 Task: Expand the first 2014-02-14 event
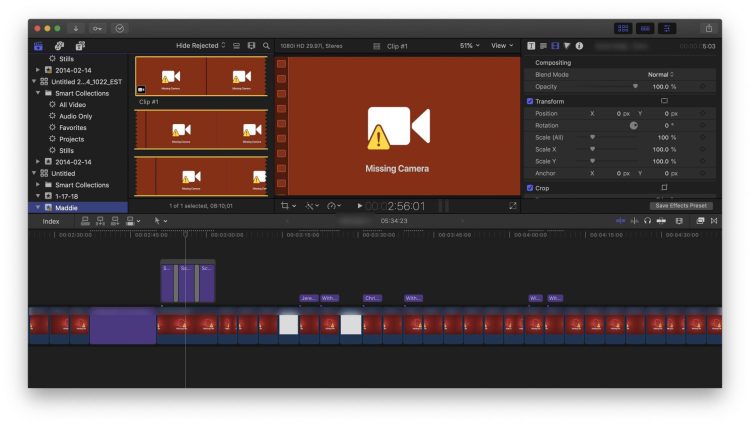(x=38, y=70)
